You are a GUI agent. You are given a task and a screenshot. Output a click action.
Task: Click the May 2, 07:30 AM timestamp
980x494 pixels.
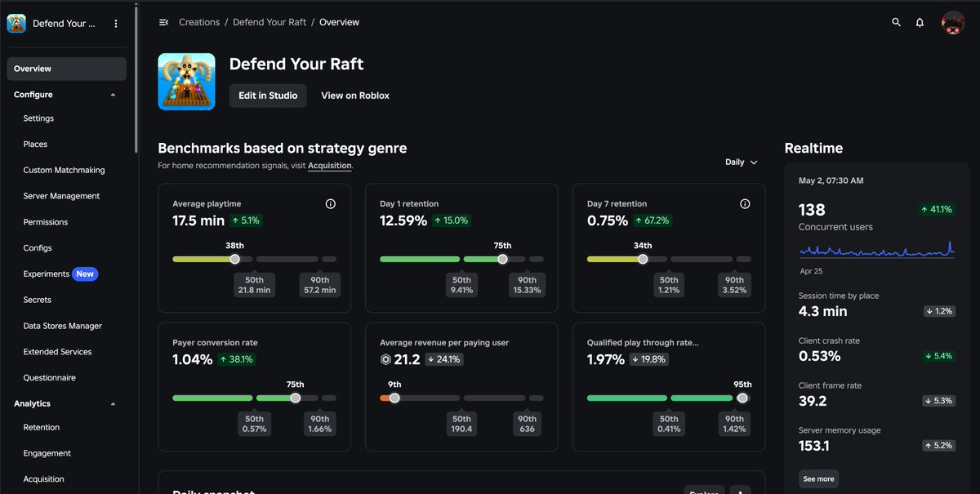pyautogui.click(x=831, y=180)
